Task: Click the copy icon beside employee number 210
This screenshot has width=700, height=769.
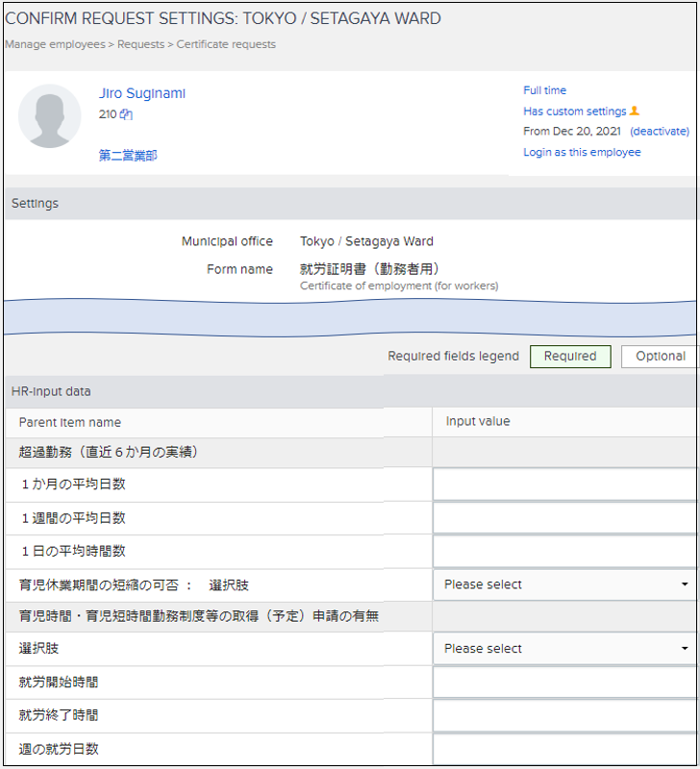Action: [x=126, y=114]
